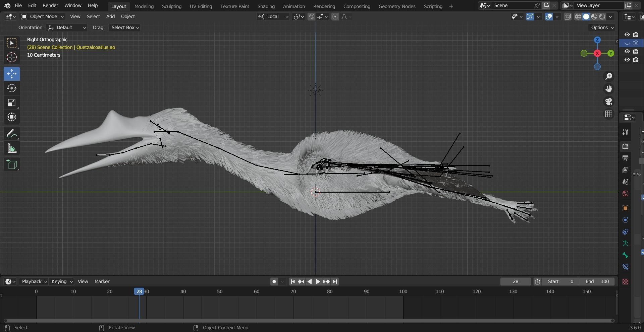
Task: Click the viewport zoom magnifier icon
Action: (609, 76)
